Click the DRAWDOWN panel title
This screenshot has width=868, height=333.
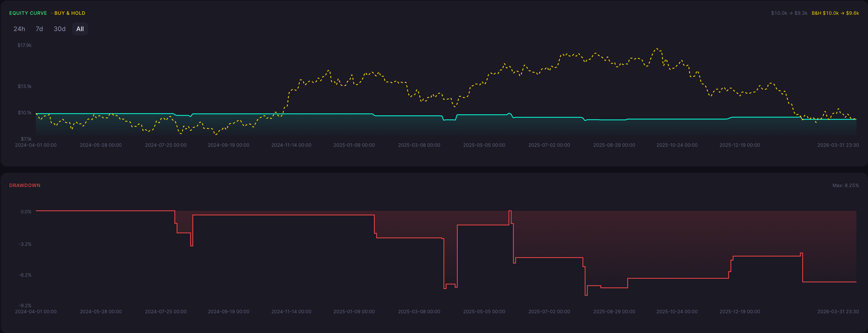pos(24,185)
